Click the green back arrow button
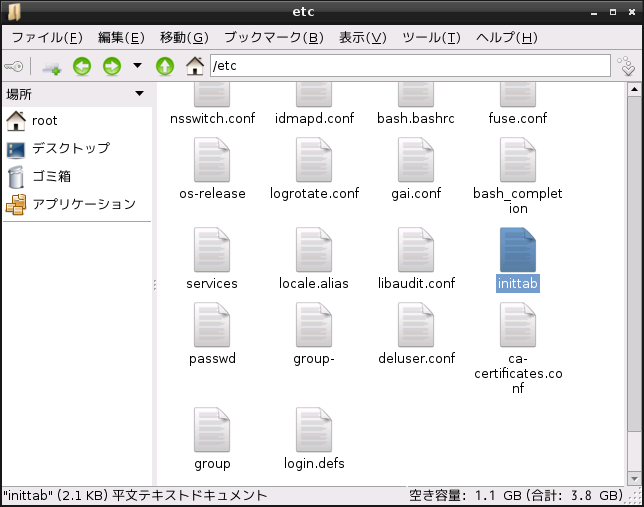This screenshot has height=507, width=644. tap(82, 67)
